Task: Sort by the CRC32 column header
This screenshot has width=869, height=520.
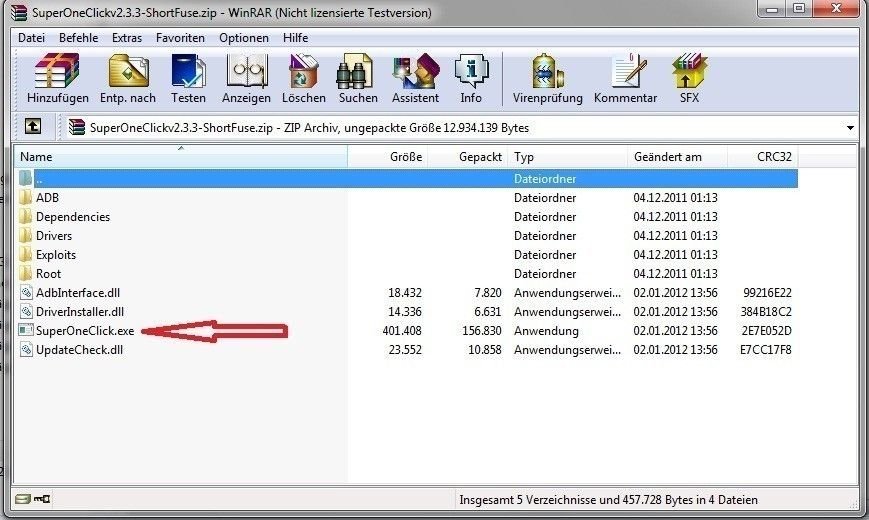Action: (763, 156)
